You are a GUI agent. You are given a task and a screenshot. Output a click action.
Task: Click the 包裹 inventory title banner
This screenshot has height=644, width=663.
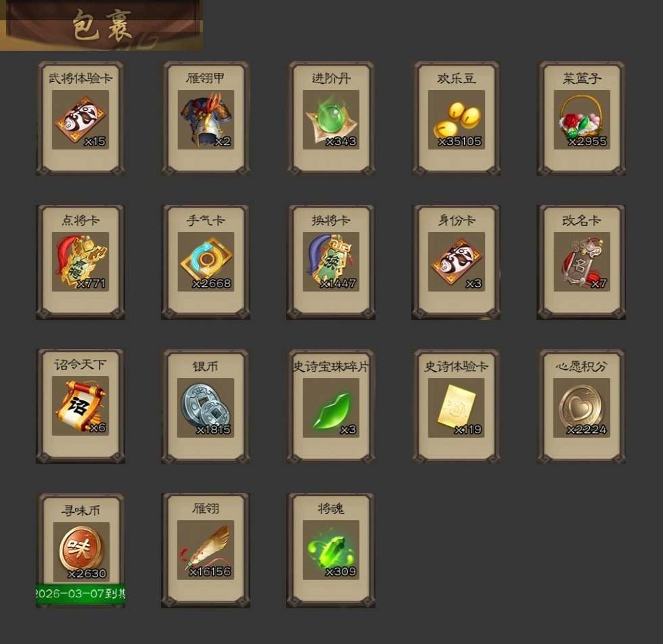[101, 26]
